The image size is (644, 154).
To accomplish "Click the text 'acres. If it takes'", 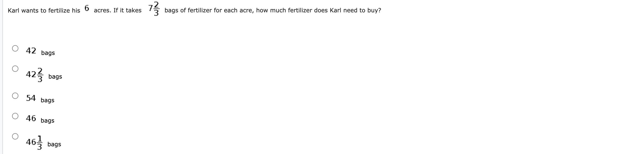I will tap(118, 10).
